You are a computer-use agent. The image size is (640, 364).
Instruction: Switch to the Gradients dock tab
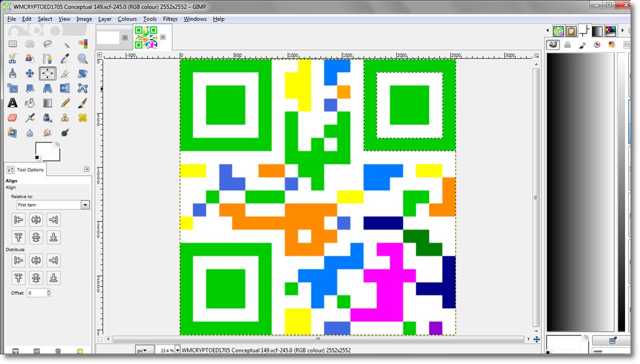(x=597, y=31)
